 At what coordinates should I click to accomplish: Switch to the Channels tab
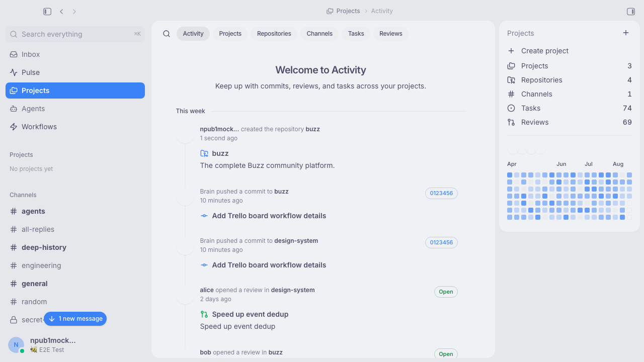point(319,34)
